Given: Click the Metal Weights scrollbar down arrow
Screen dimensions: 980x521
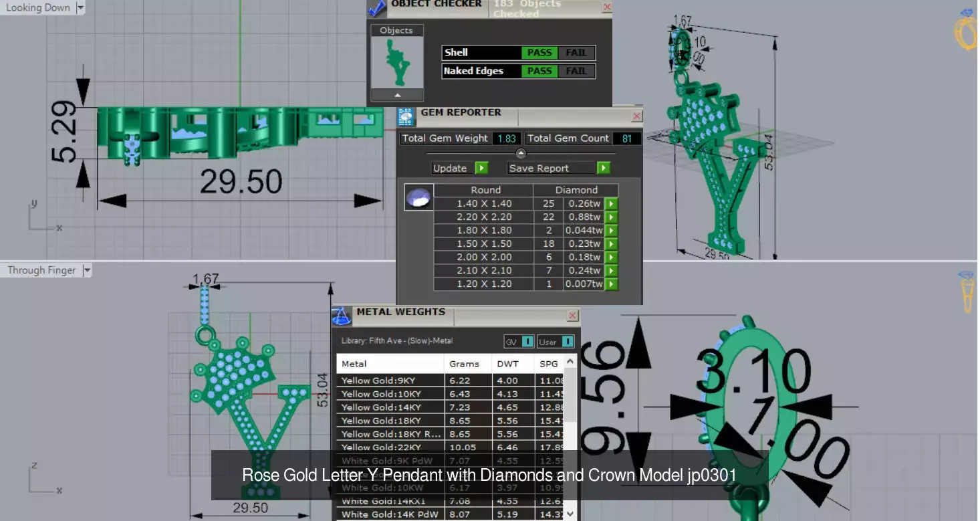Looking at the screenshot, I should coord(571,514).
